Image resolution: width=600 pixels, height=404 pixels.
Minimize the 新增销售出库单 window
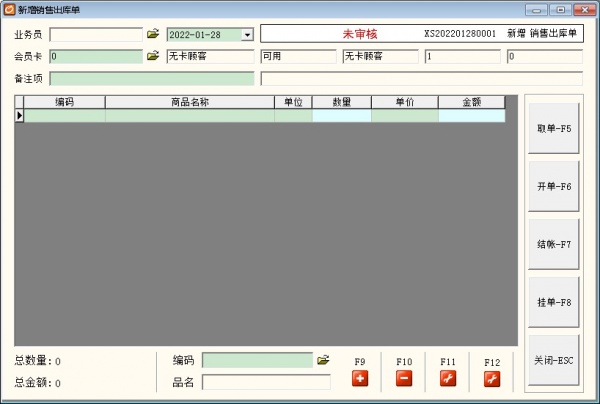coord(536,10)
